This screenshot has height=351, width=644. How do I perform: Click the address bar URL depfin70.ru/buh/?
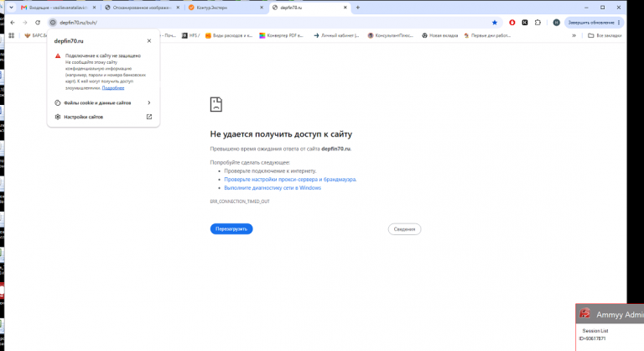[x=79, y=23]
